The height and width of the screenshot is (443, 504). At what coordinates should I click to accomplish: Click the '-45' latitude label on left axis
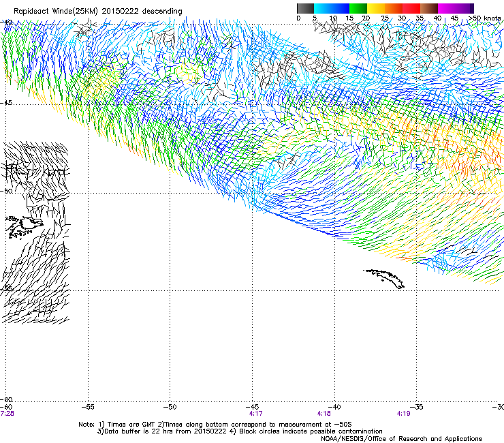pyautogui.click(x=6, y=103)
